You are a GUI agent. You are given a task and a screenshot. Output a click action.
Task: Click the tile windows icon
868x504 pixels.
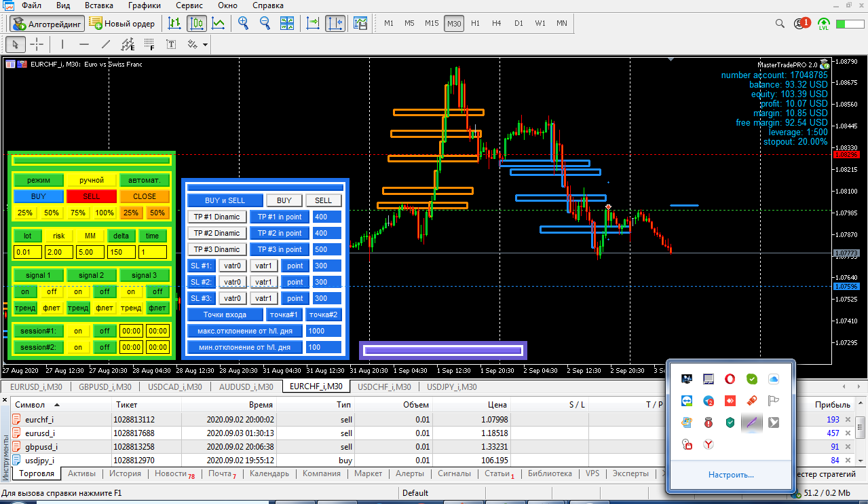[x=287, y=24]
